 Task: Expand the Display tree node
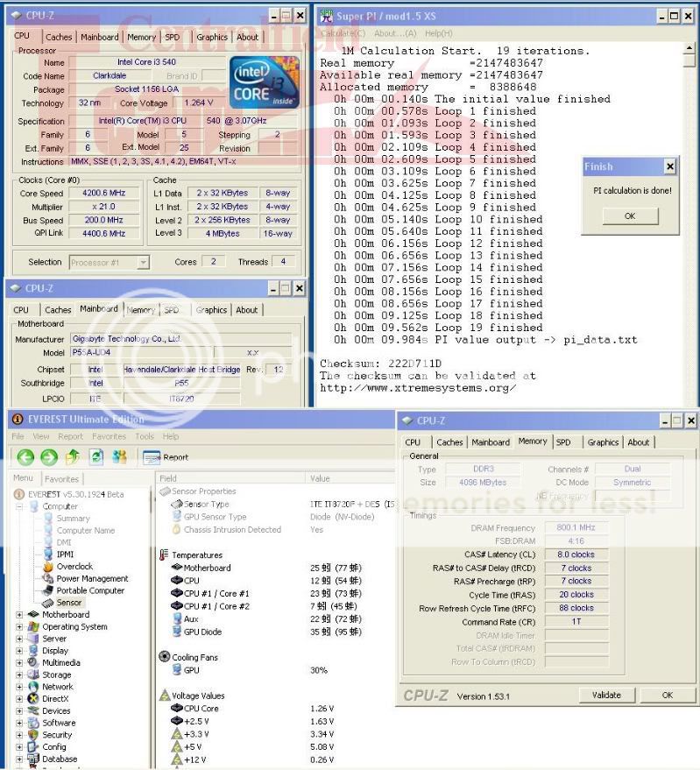(19, 651)
